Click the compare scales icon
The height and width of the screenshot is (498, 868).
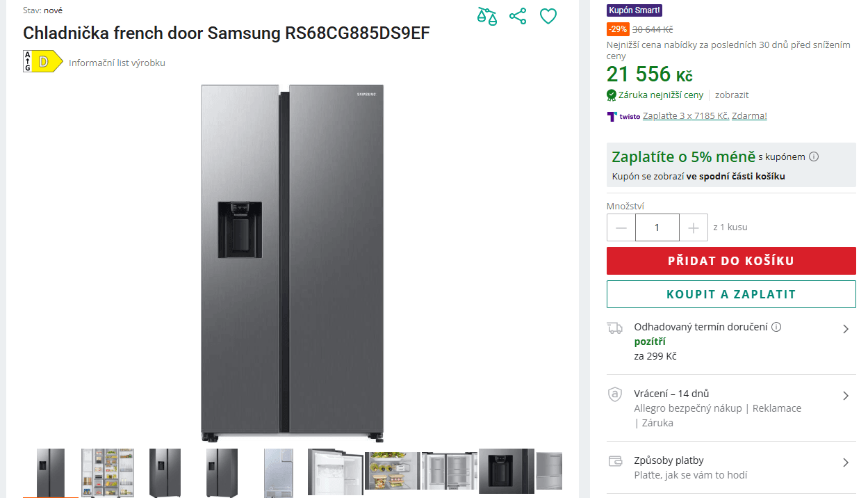(486, 15)
